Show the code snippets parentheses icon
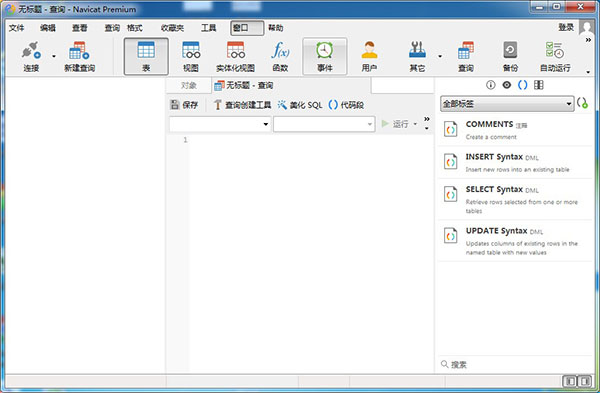Viewport: 600px width, 393px height. pyautogui.click(x=522, y=85)
